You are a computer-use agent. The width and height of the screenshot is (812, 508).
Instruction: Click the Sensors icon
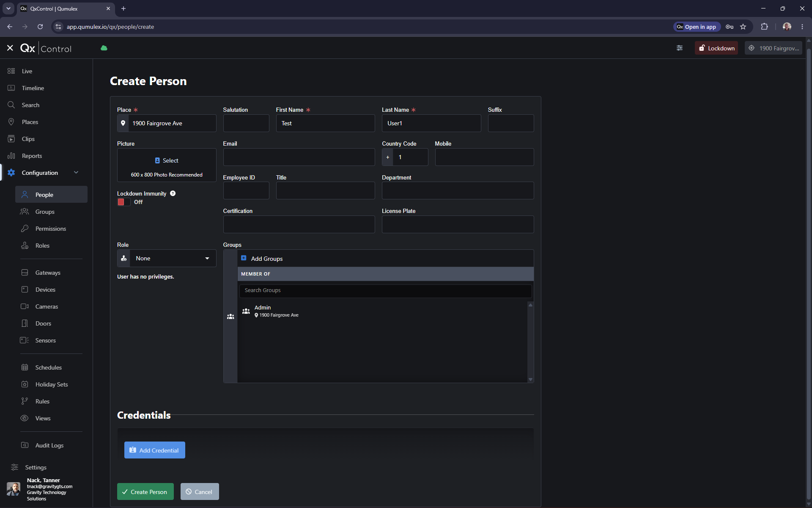pos(25,340)
